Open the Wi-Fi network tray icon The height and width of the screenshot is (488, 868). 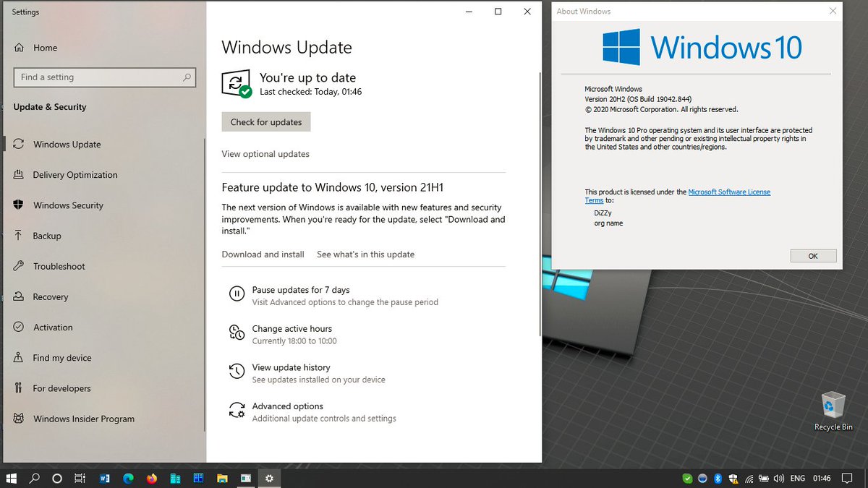tap(748, 478)
